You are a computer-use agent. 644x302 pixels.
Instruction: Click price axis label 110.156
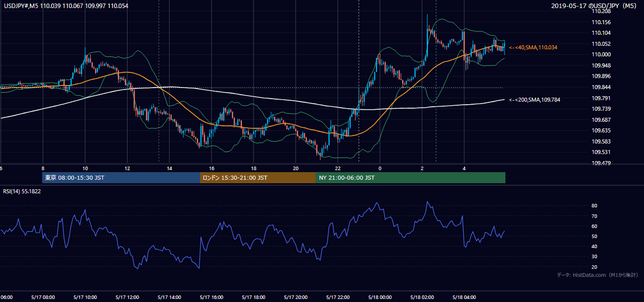tap(602, 22)
